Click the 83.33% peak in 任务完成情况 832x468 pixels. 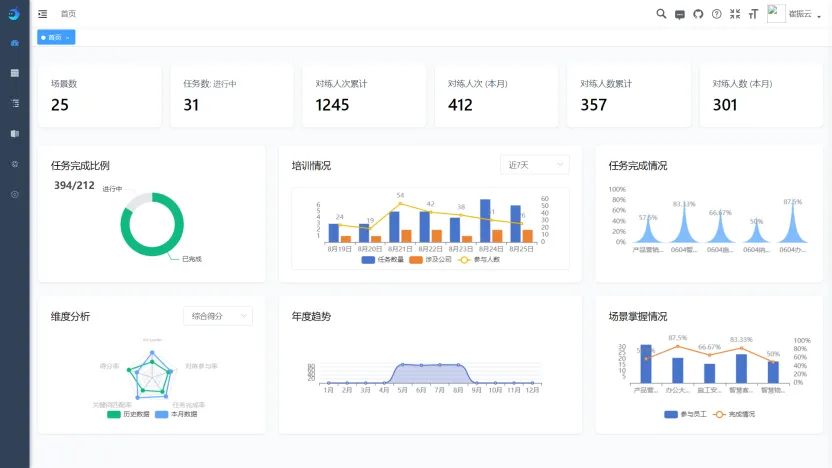pos(684,226)
